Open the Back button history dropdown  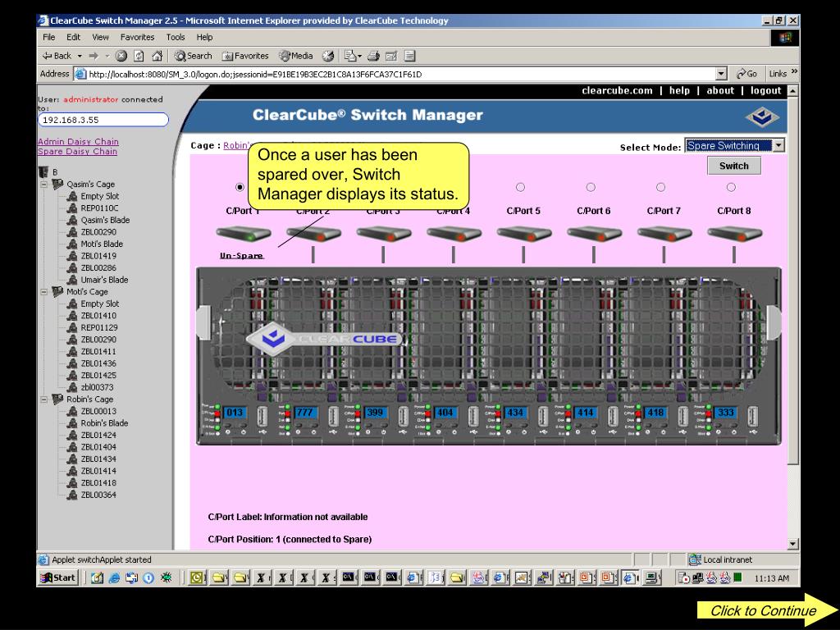pos(80,56)
